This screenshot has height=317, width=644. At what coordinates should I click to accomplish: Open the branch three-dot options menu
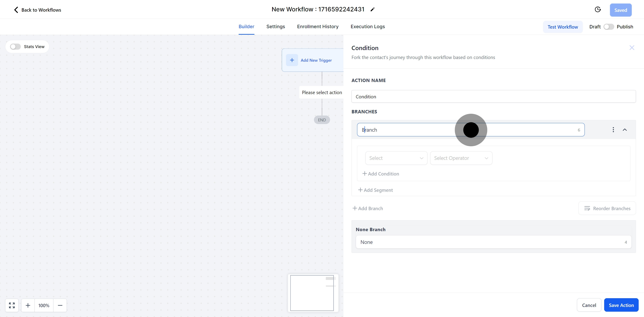(613, 129)
